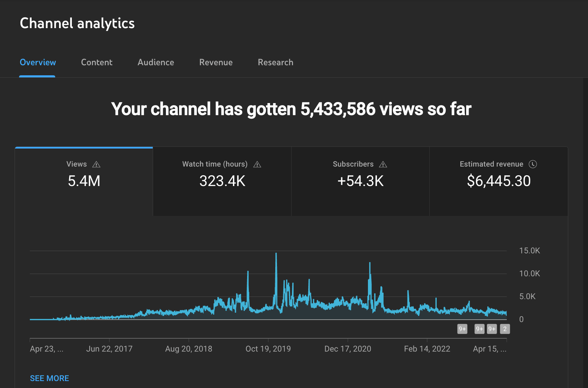Screen dimensions: 588x388
Task: Switch to the Overview tab
Action: [x=37, y=62]
